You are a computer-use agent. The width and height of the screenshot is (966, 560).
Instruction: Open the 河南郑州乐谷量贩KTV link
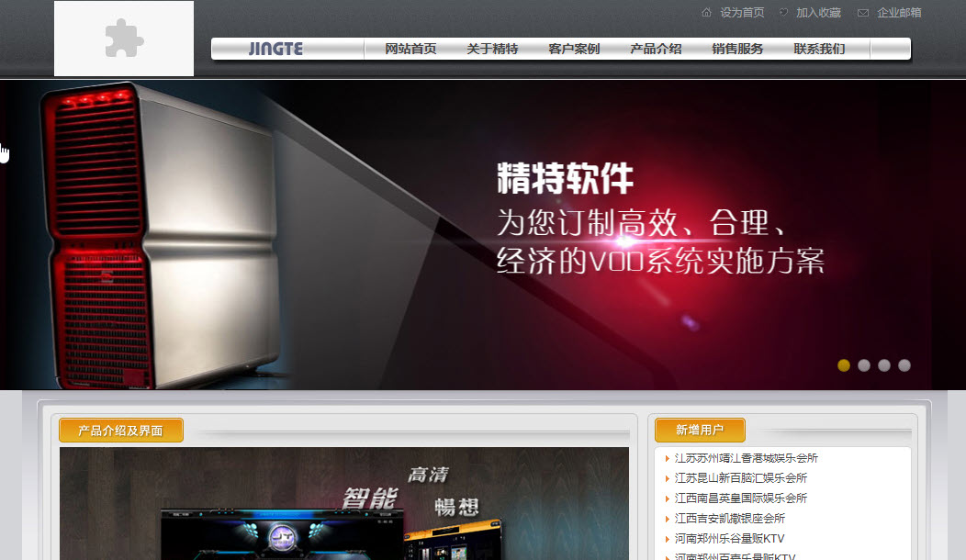729,539
